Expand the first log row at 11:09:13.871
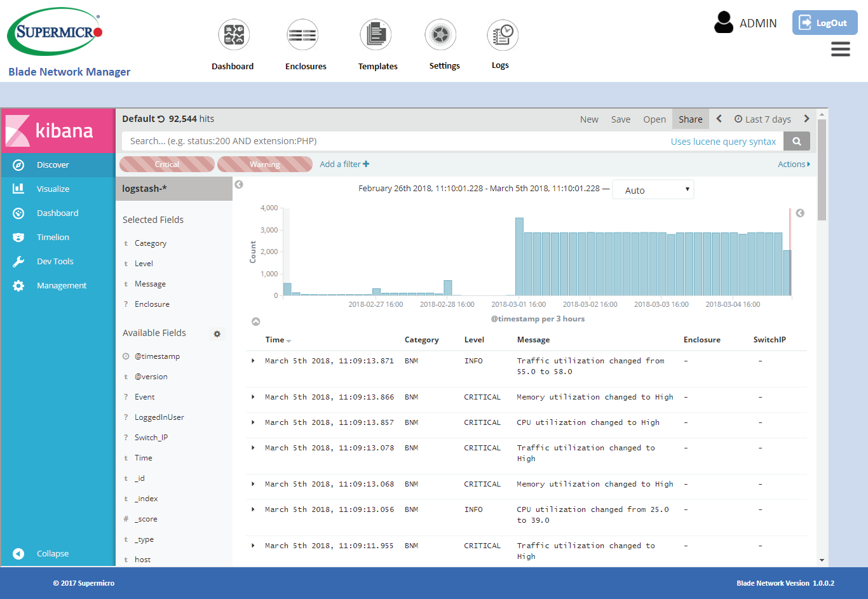The image size is (868, 599). (x=253, y=361)
